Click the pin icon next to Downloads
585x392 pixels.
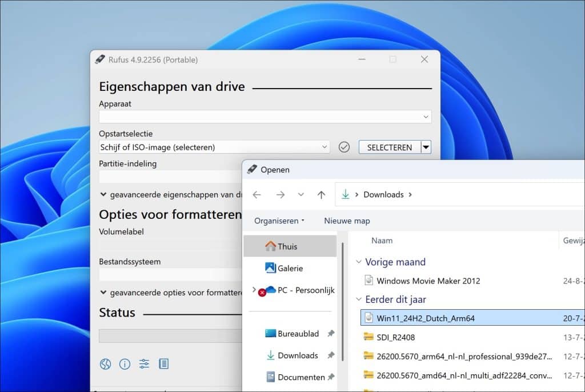331,355
